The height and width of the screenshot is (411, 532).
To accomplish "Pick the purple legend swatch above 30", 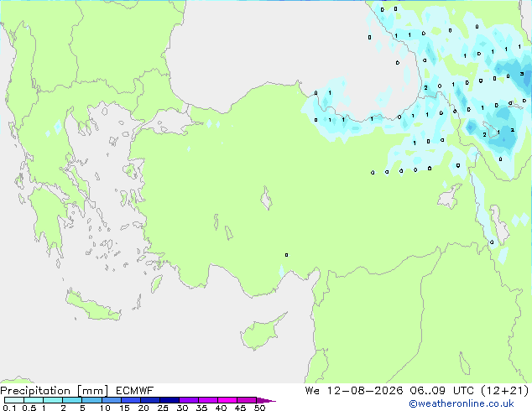I will [189, 400].
